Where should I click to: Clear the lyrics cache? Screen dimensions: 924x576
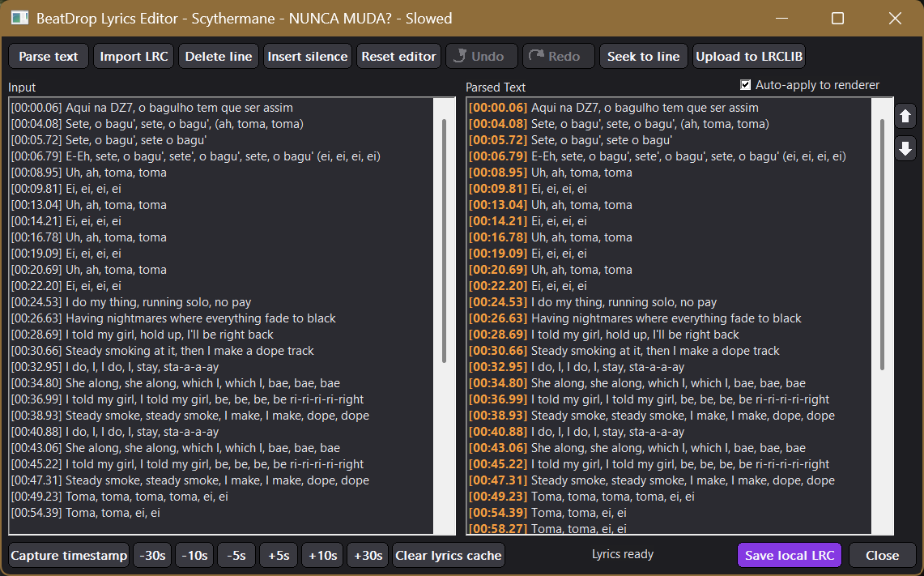coord(449,556)
